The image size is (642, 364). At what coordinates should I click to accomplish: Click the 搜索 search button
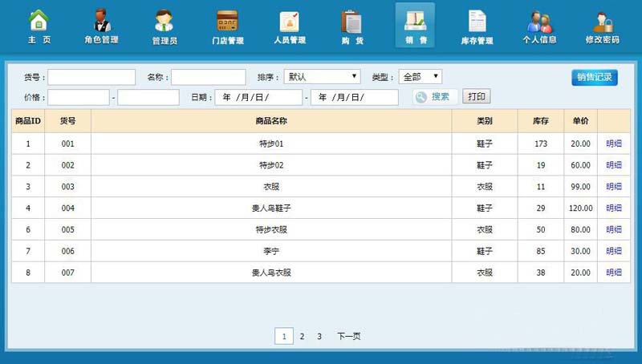(x=435, y=97)
